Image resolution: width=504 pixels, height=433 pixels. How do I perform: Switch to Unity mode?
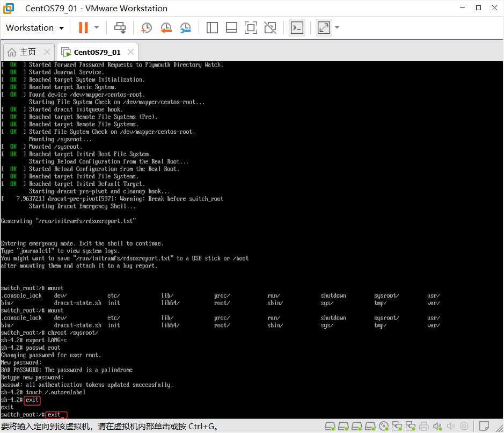pos(270,27)
